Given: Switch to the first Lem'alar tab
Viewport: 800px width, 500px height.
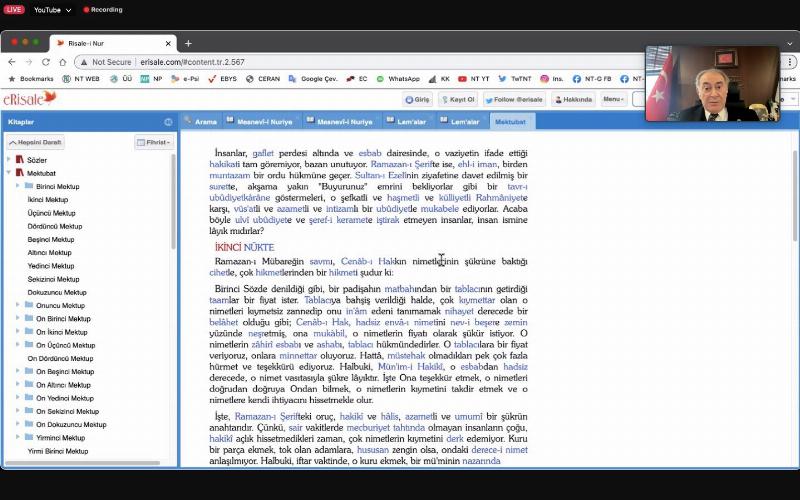Looking at the screenshot, I should [x=407, y=121].
